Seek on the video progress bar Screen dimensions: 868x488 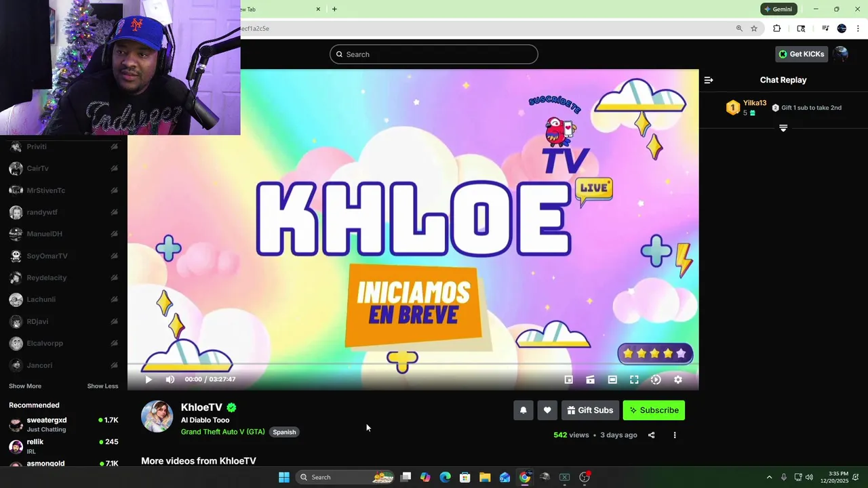(x=413, y=365)
